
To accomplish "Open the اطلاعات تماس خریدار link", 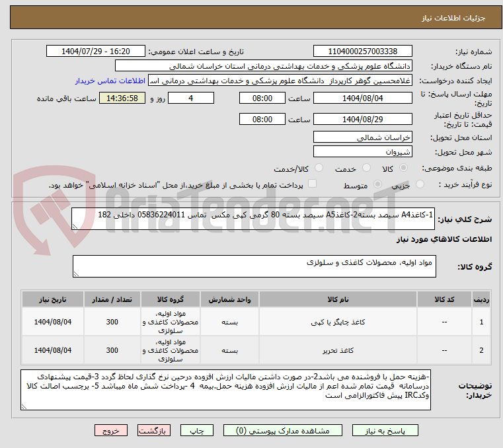I will point(110,81).
